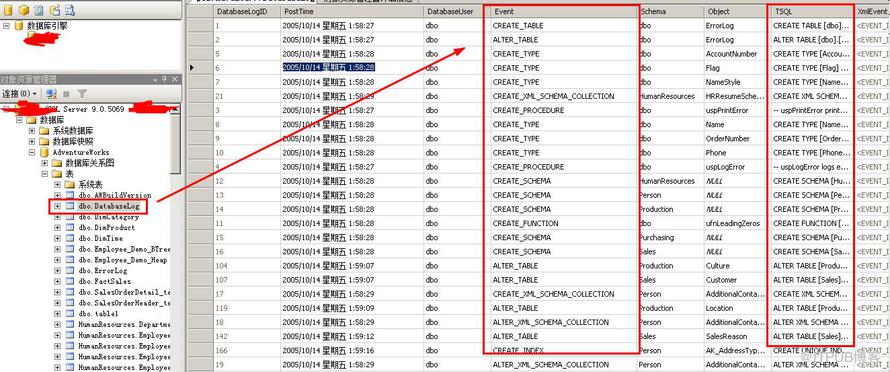Viewport: 890px width, 372px height.
Task: Open the 连接 dropdown in Object Explorer
Action: point(19,93)
